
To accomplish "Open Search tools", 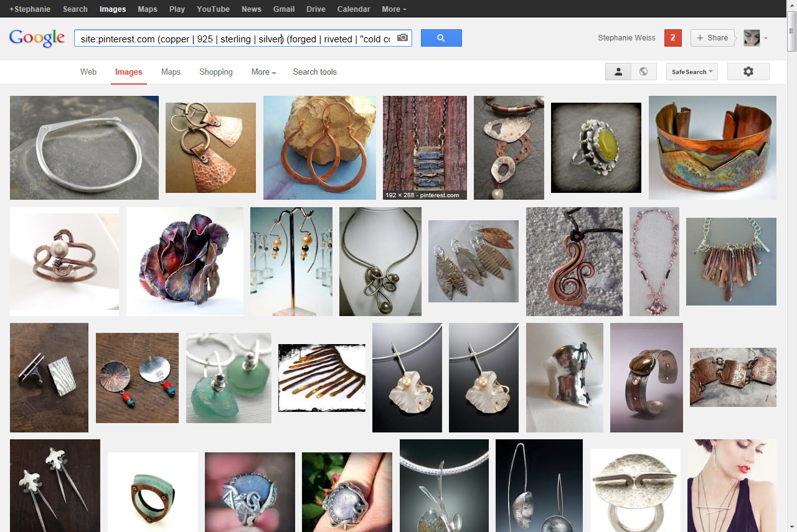I will (x=314, y=72).
